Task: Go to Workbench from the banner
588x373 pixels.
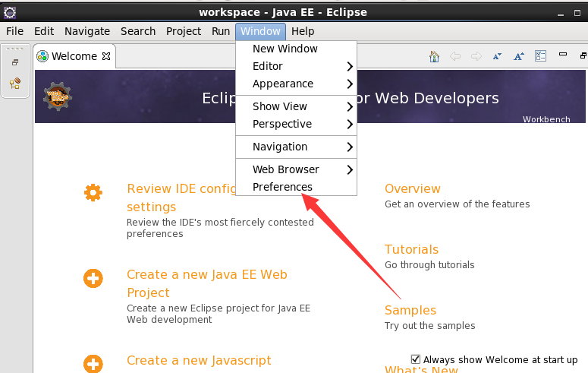Action: point(546,119)
